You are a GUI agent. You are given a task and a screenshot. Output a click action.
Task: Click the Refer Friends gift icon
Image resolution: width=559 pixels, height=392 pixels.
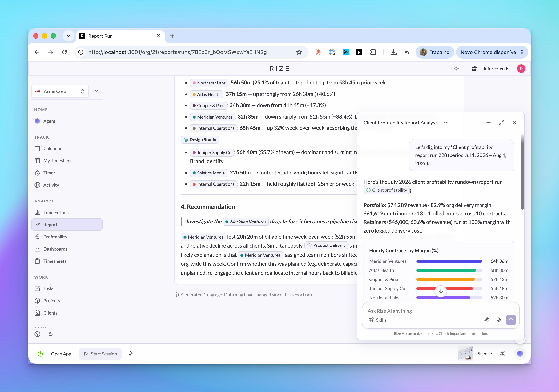click(474, 69)
